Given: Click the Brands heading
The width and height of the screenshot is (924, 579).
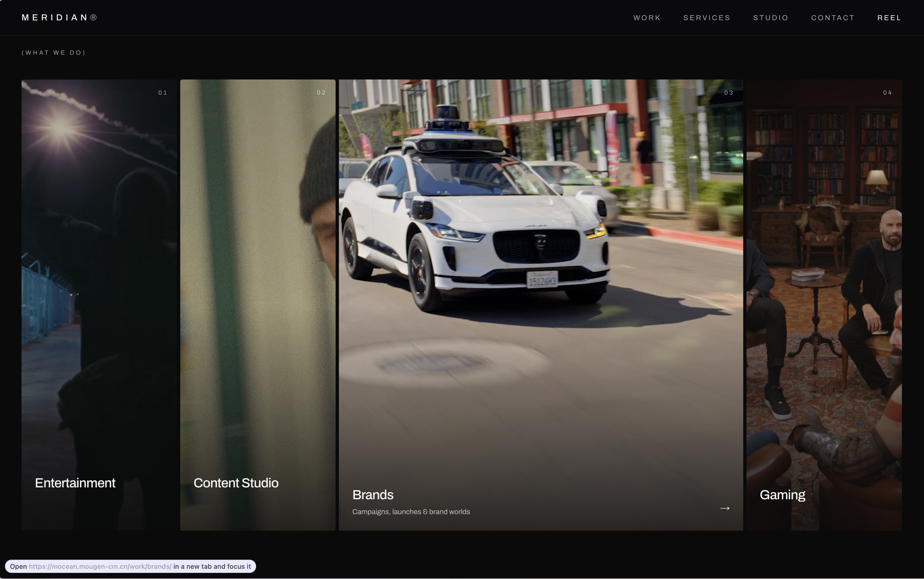Looking at the screenshot, I should [373, 495].
